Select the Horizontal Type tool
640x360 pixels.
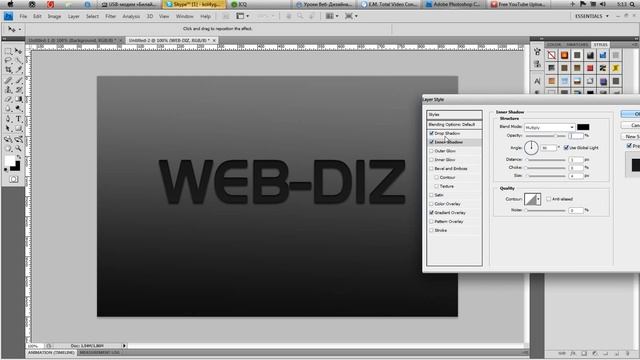(18, 119)
